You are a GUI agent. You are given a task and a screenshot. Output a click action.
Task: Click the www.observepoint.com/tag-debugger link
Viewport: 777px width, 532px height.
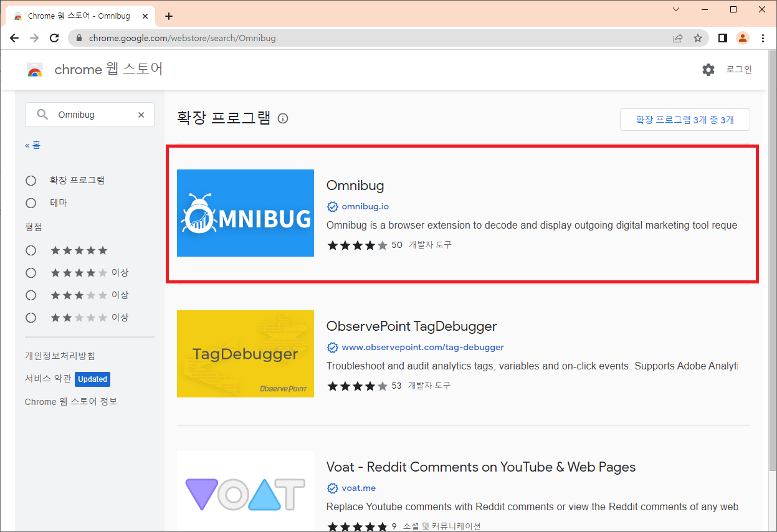pyautogui.click(x=423, y=347)
